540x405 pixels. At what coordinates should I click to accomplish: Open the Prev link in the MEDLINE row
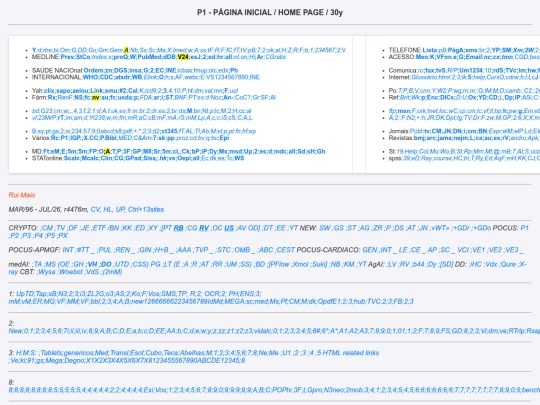point(68,57)
